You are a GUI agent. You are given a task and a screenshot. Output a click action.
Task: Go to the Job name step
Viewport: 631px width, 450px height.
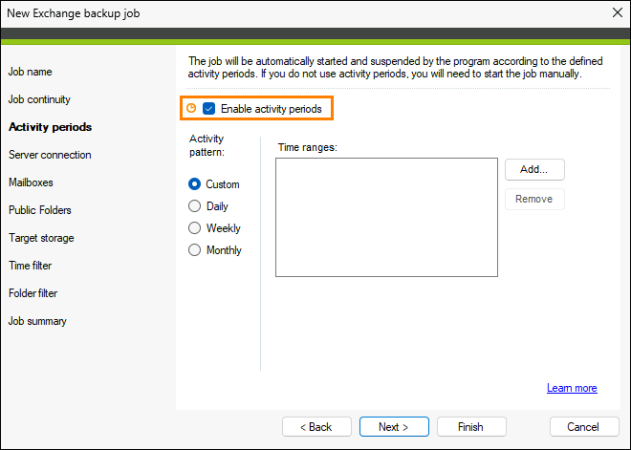[x=30, y=72]
